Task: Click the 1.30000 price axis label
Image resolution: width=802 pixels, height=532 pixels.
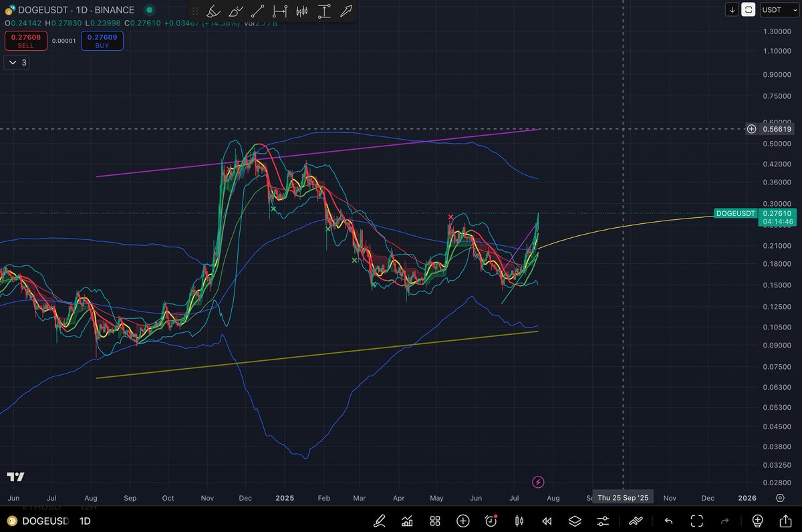Action: point(776,31)
